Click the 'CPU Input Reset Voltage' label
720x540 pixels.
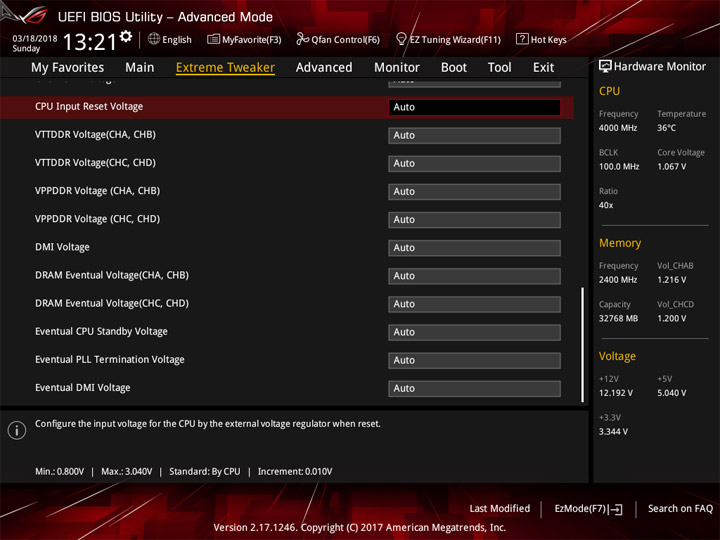(89, 107)
